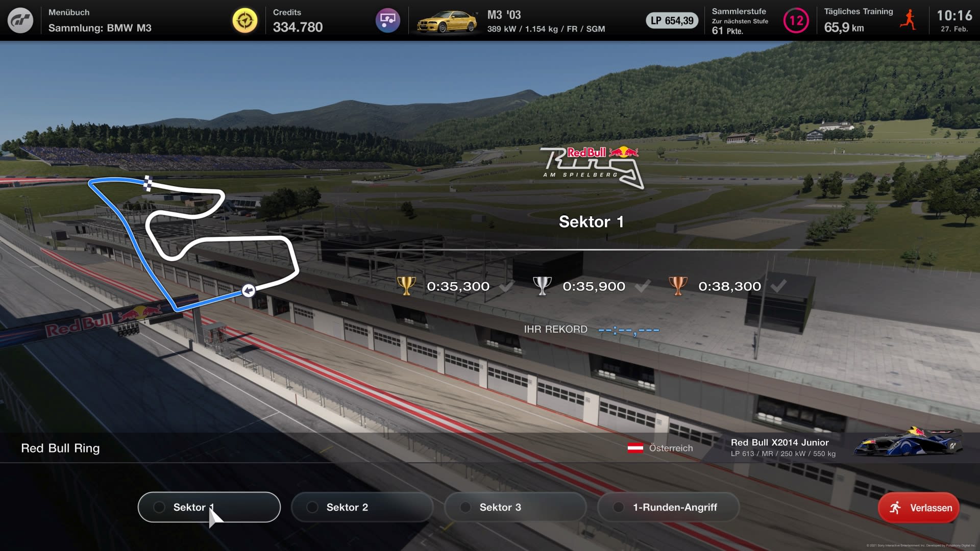Select the Sektor 2 tab
Viewport: 980px width, 551px height.
(x=347, y=507)
